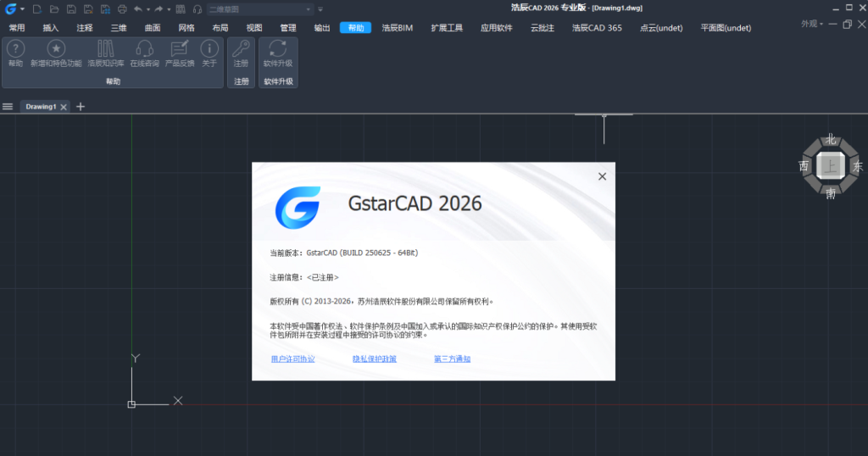Open the 外观 appearance dropdown
The width and height of the screenshot is (868, 456).
point(812,25)
